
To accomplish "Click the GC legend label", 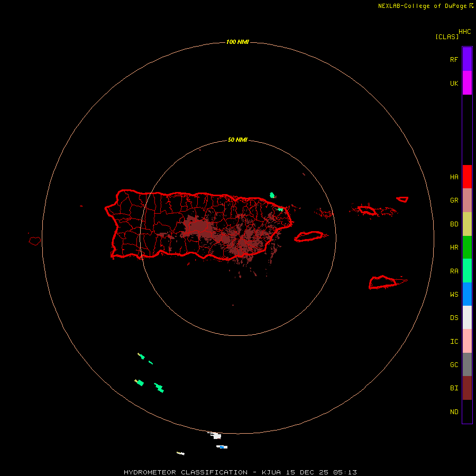I will pos(454,365).
